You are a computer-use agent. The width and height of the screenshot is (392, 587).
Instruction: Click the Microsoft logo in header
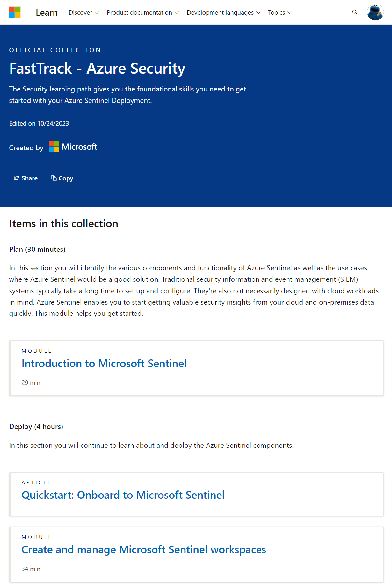pos(15,12)
